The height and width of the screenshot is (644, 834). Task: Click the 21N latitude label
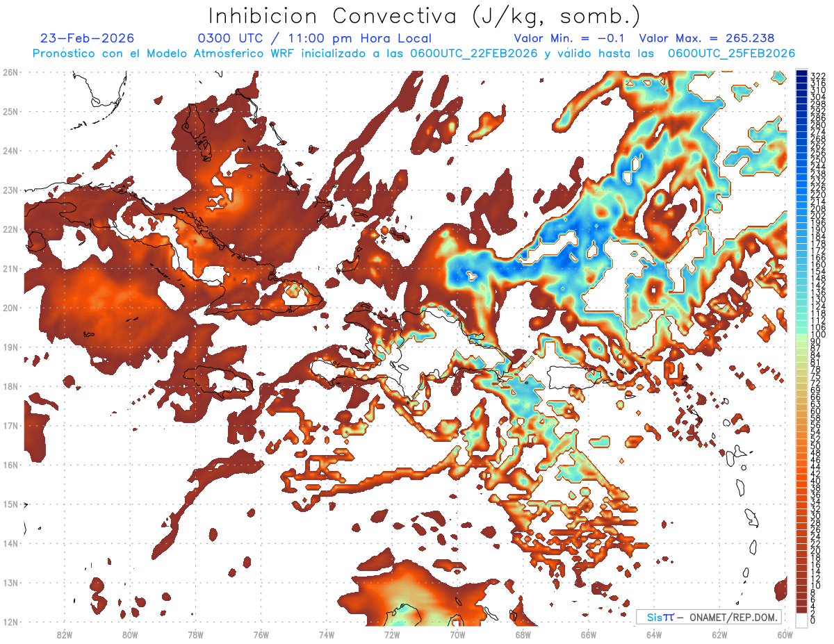pos(10,268)
